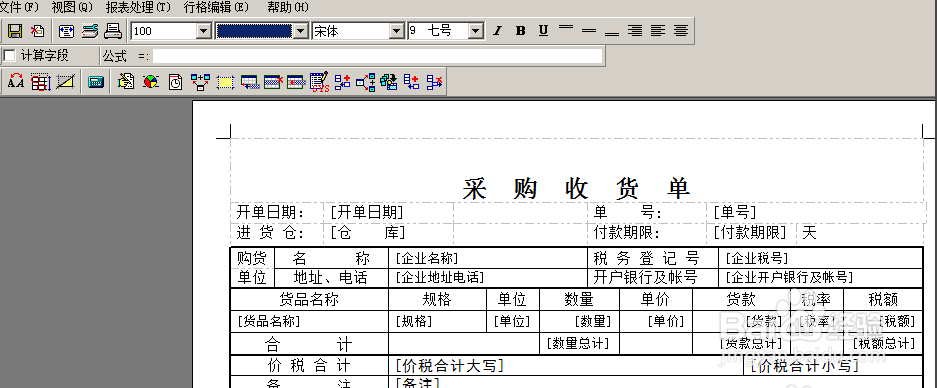The width and height of the screenshot is (937, 388).
Task: Click the stacked pages import icon
Action: (388, 82)
